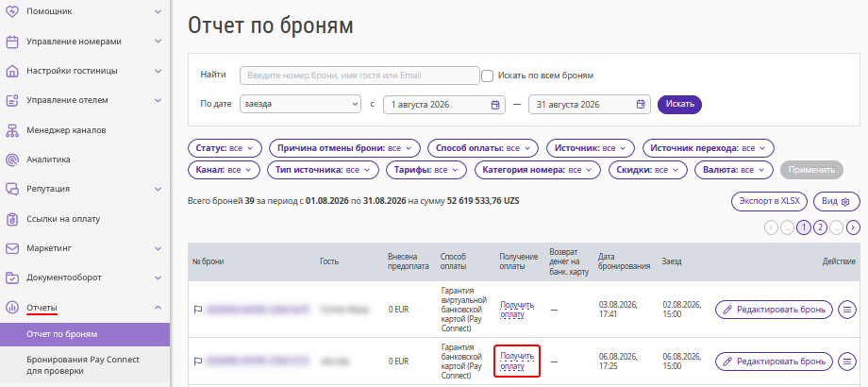Click the end date field 31 августа 2026
This screenshot has height=387, width=868.
[x=590, y=104]
